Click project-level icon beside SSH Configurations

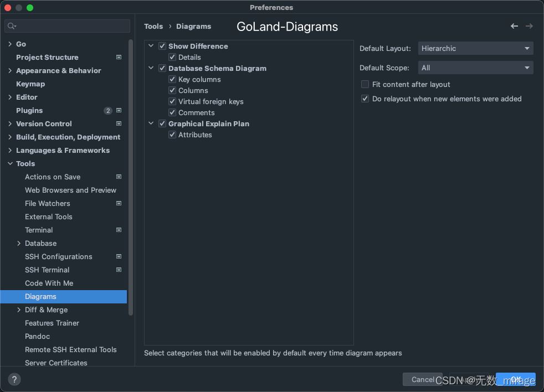[x=119, y=256]
